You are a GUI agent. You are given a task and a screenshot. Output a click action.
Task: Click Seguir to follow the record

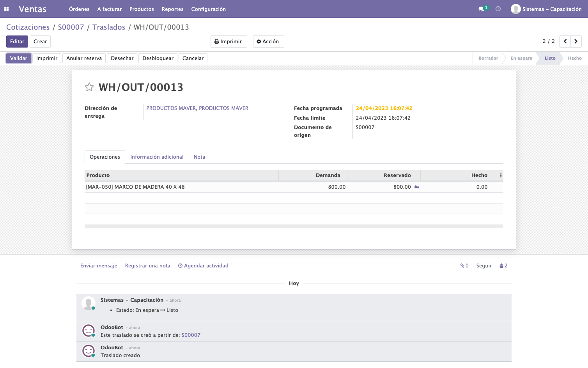click(484, 266)
